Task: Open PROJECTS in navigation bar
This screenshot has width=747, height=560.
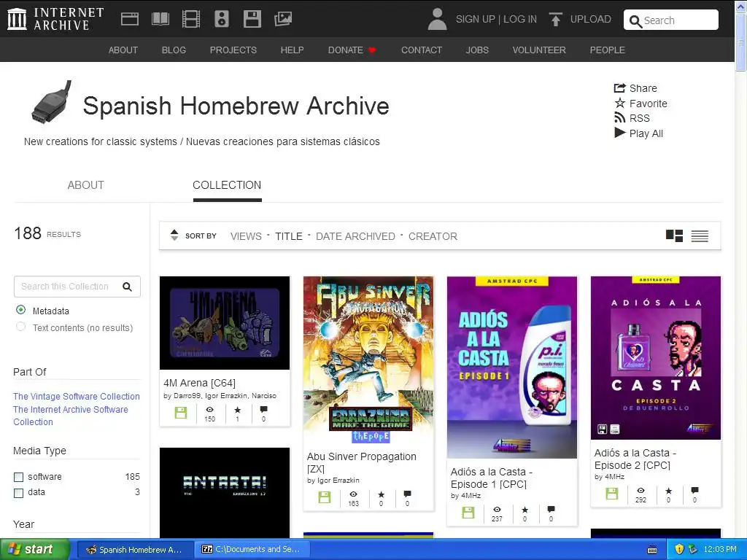Action: [233, 50]
